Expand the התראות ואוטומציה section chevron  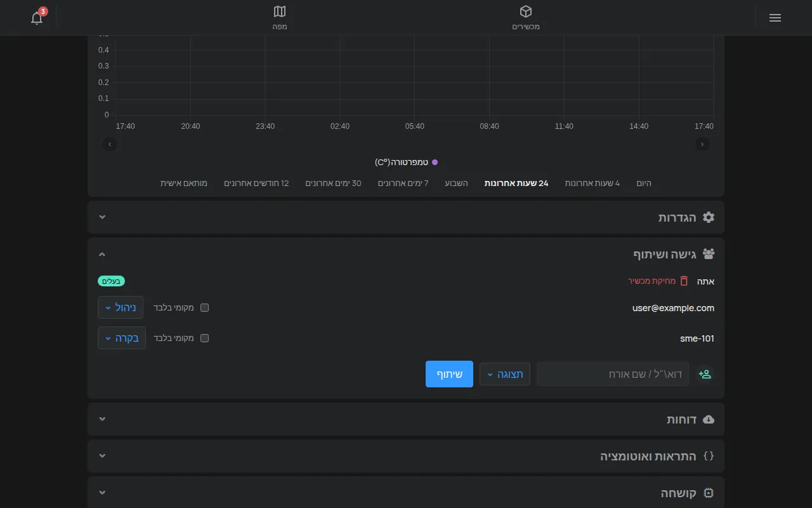click(102, 456)
